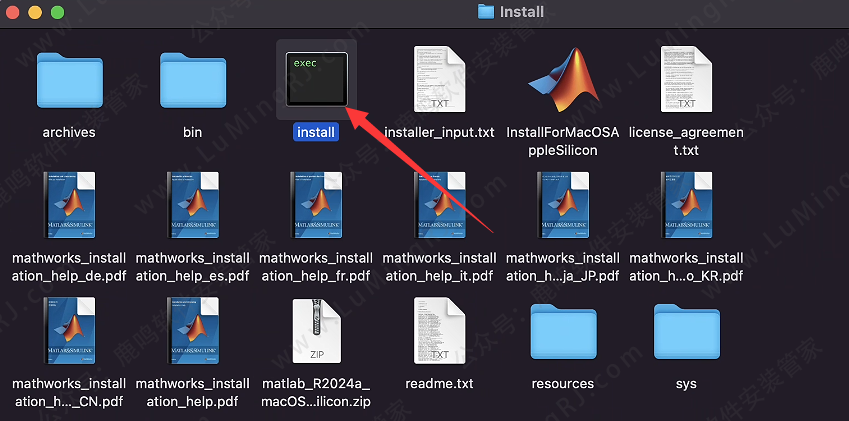Open the Japanese installation help PDF
Image resolution: width=849 pixels, height=421 pixels.
click(563, 206)
